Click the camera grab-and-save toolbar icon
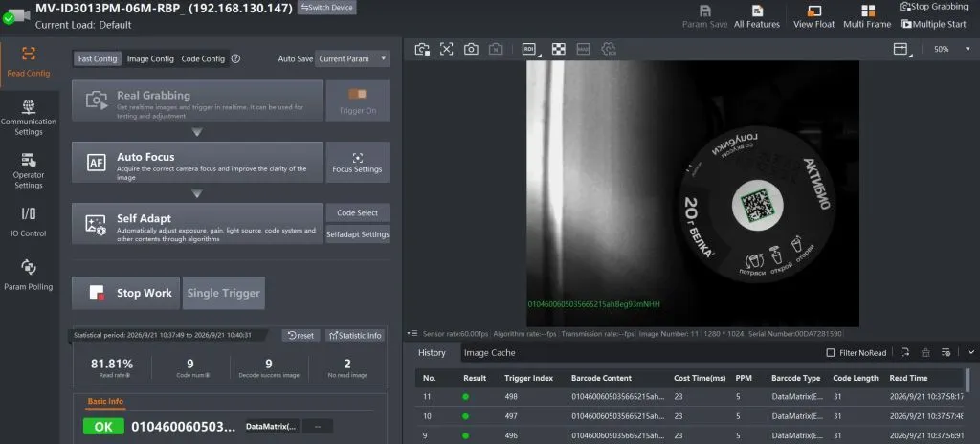Image resolution: width=980 pixels, height=444 pixels. 422,50
